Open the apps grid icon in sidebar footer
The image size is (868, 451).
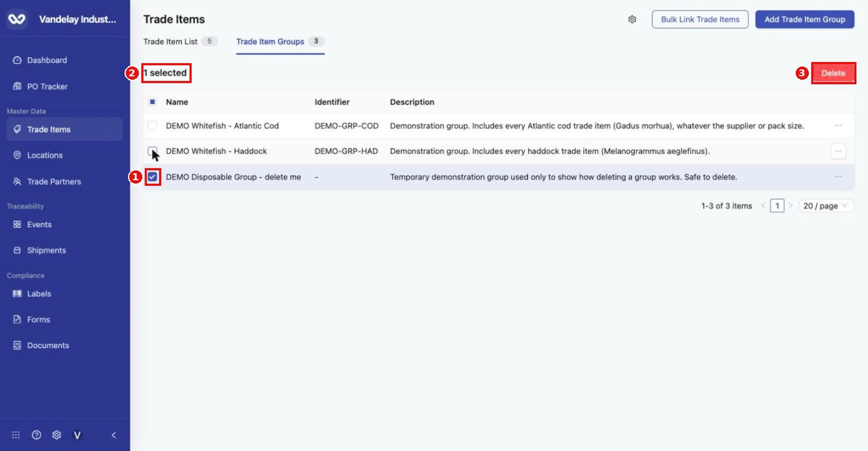(x=16, y=435)
